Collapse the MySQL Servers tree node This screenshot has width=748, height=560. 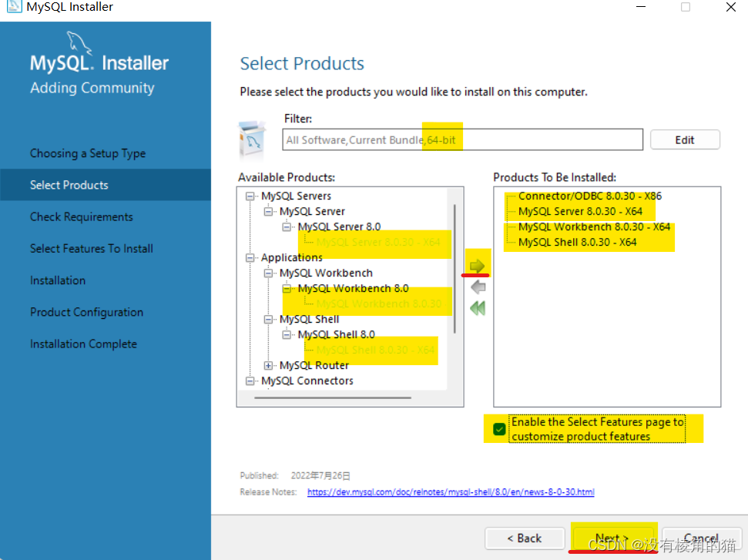pos(251,196)
